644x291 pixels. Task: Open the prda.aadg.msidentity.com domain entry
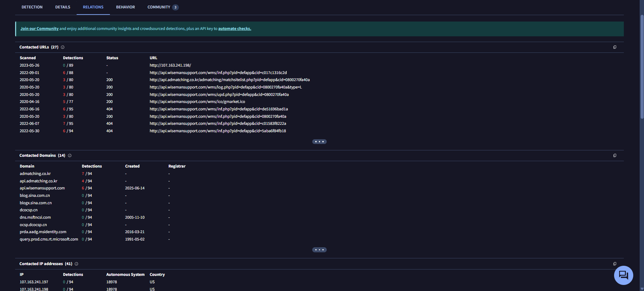click(x=43, y=232)
